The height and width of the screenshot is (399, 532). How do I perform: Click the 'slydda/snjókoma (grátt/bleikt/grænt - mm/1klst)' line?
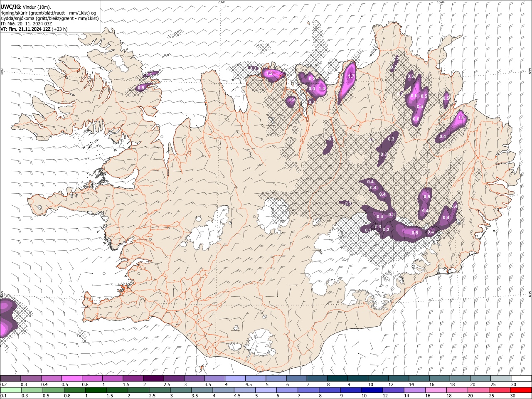tap(49, 18)
